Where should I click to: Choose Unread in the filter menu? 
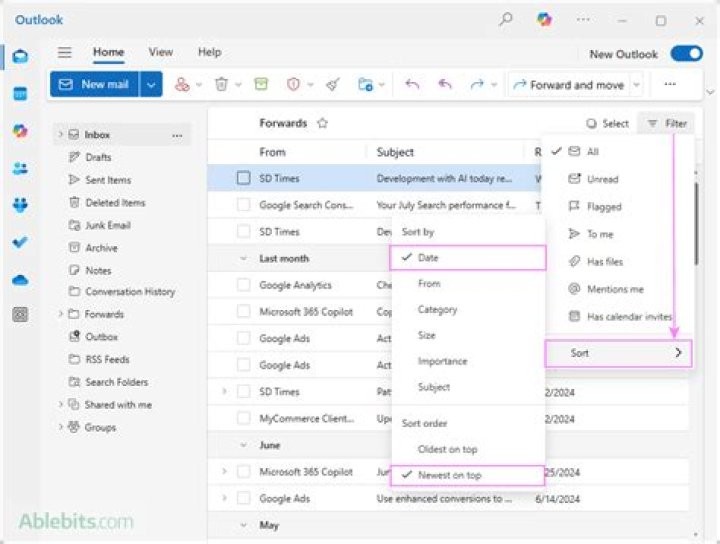(x=617, y=179)
